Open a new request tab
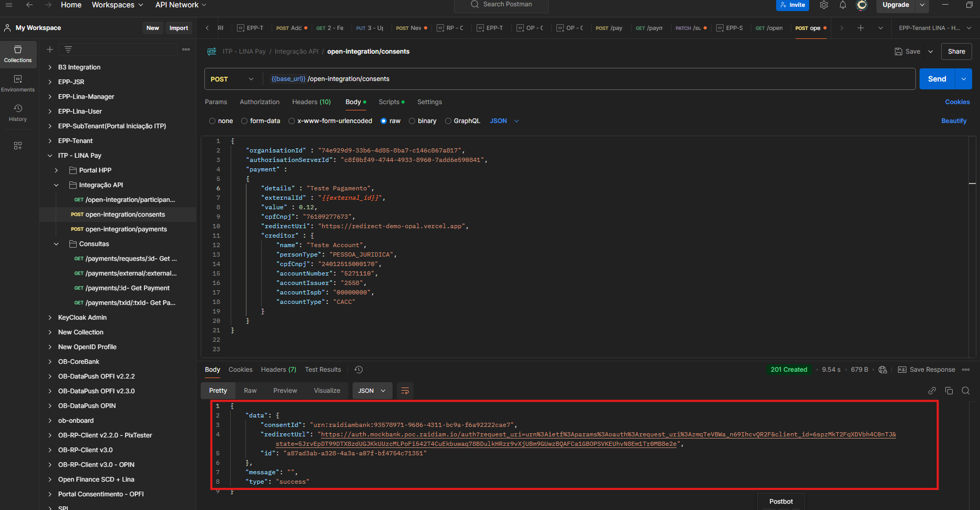 (x=861, y=28)
